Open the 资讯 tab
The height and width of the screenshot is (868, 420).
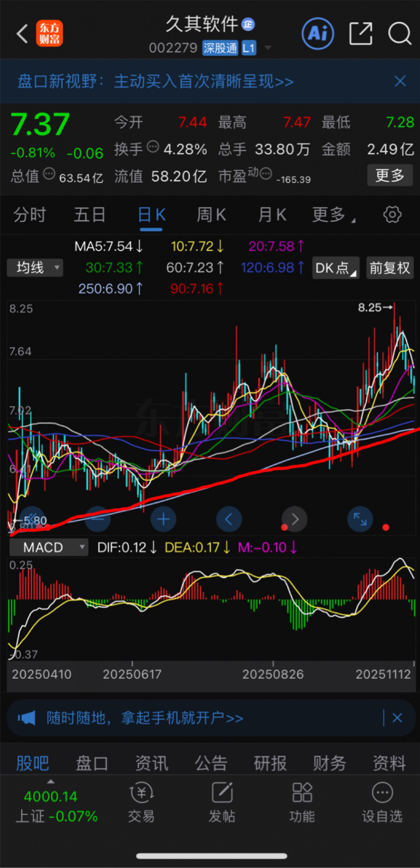(x=151, y=763)
